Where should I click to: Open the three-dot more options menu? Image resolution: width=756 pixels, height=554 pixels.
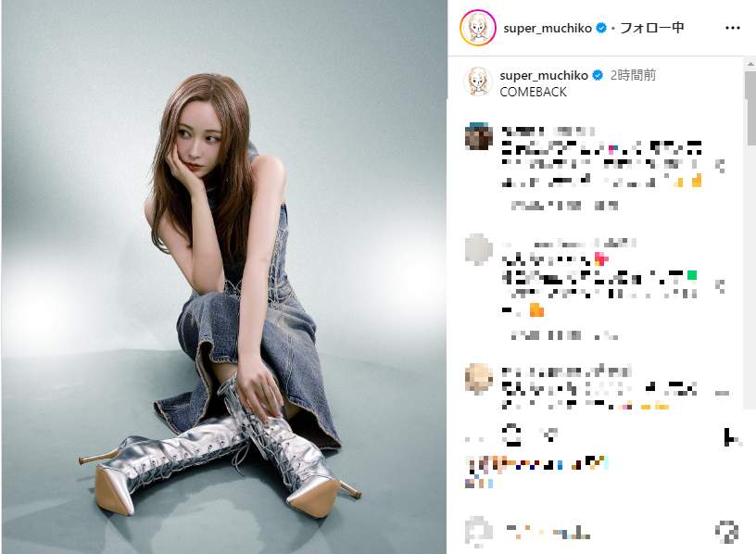pos(732,28)
